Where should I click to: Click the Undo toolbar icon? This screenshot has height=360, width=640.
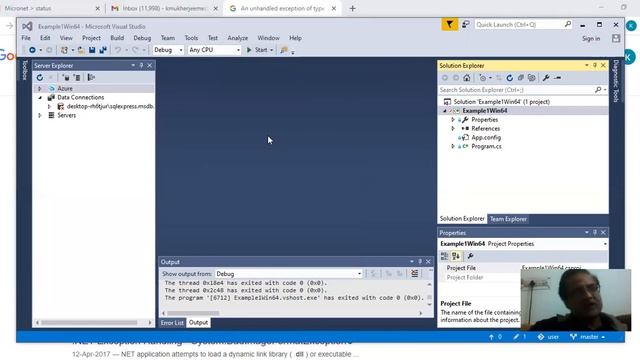[118, 50]
